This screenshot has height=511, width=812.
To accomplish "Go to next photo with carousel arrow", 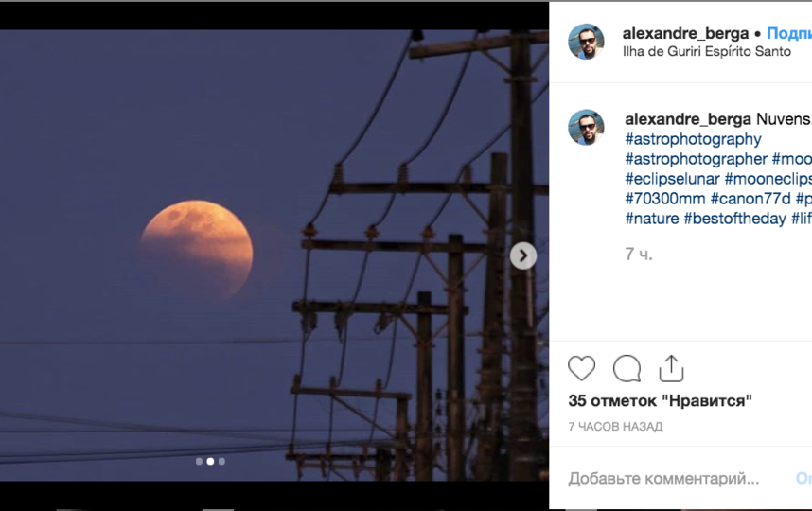I will (x=523, y=255).
